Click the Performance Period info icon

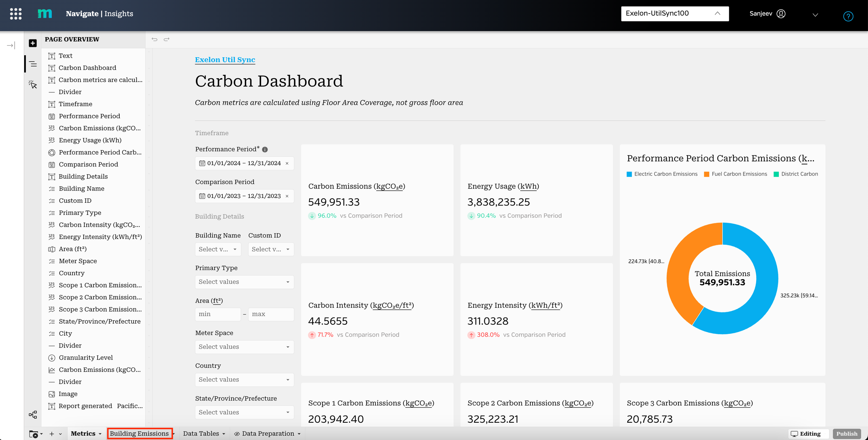click(265, 149)
